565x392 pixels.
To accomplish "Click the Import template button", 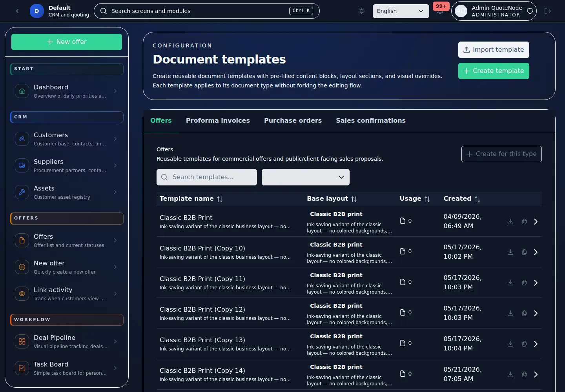I will (494, 50).
